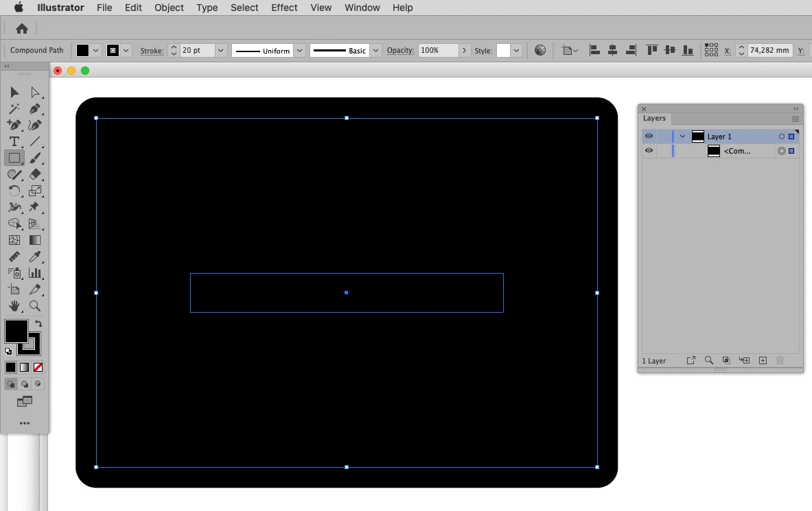
Task: Click the X position value field
Action: pyautogui.click(x=769, y=50)
